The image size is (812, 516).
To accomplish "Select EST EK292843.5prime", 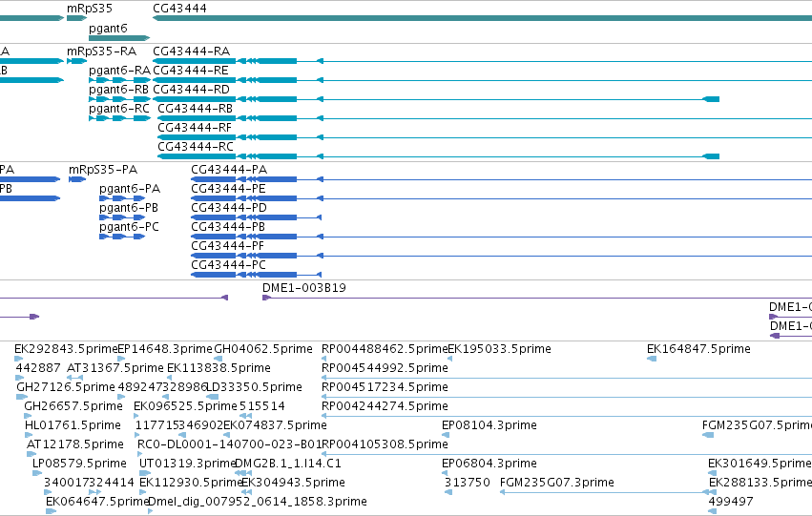I will [66, 349].
